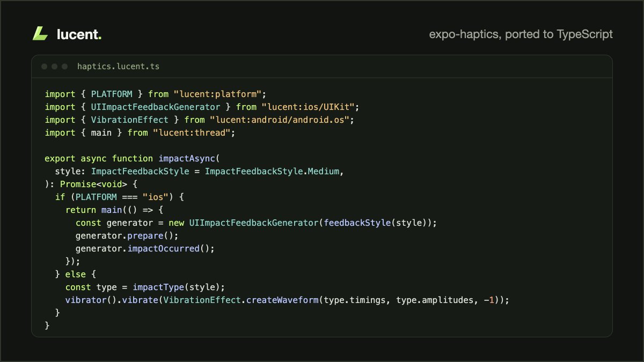Select the haptics.lucent.ts file name
This screenshot has width=644, height=362.
click(118, 67)
